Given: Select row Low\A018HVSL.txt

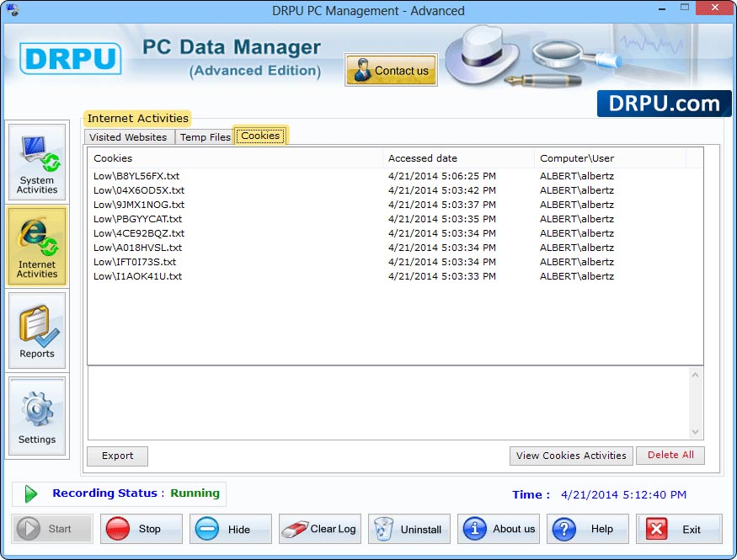Looking at the screenshot, I should tap(396, 248).
